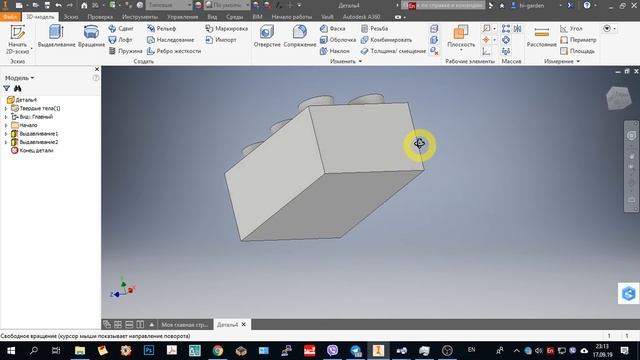Viewport: 640px width, 360px height.
Task: Click the Импорт import tool
Action: [x=221, y=40]
